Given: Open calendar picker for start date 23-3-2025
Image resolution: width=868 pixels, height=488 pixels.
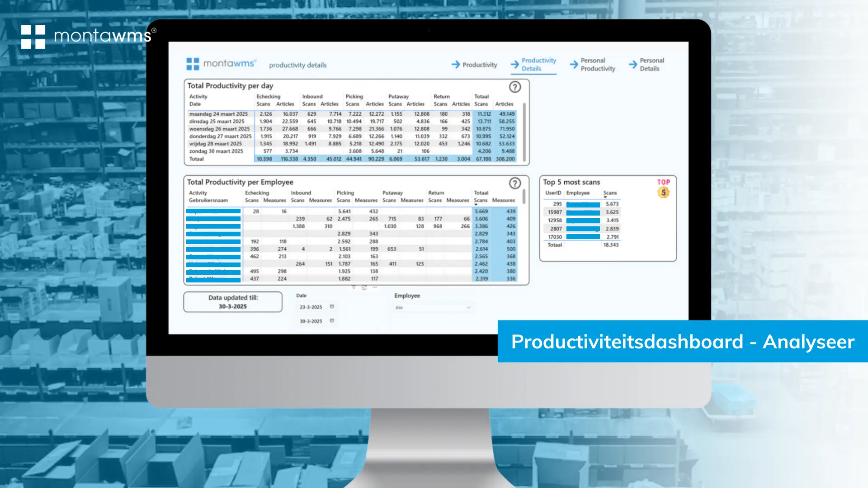Looking at the screenshot, I should (332, 306).
